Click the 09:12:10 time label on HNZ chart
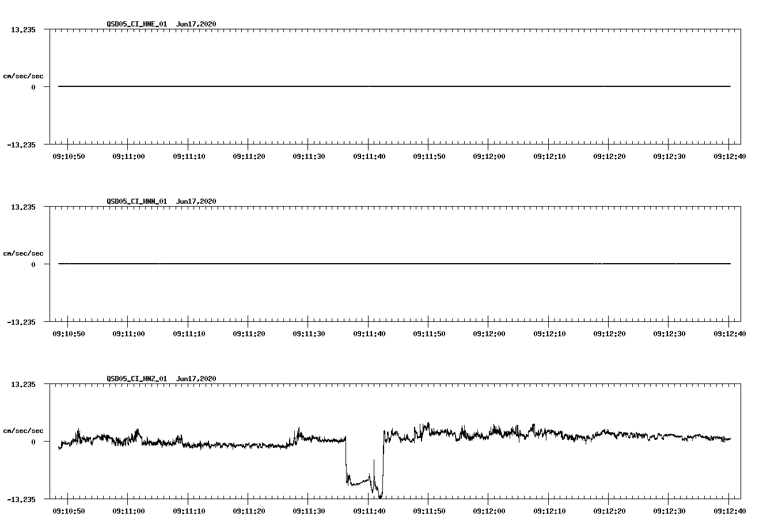Image resolution: width=782 pixels, height=532 pixels. pos(549,511)
